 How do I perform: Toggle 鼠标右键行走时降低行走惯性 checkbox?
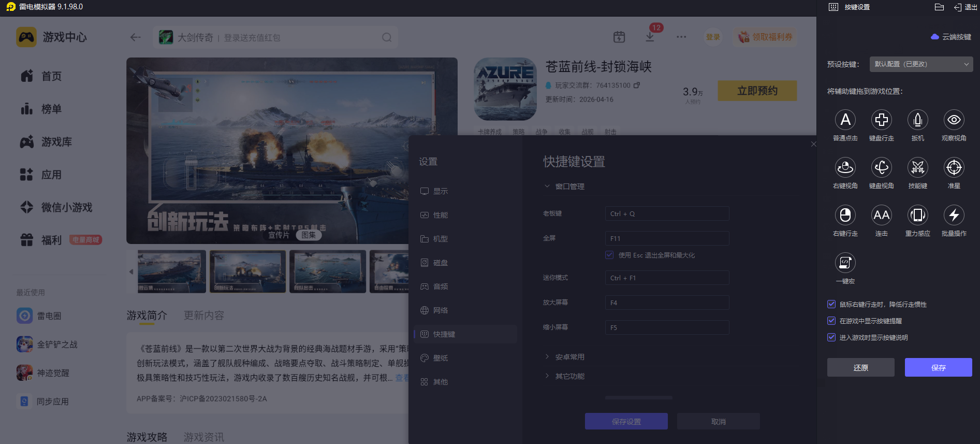831,305
